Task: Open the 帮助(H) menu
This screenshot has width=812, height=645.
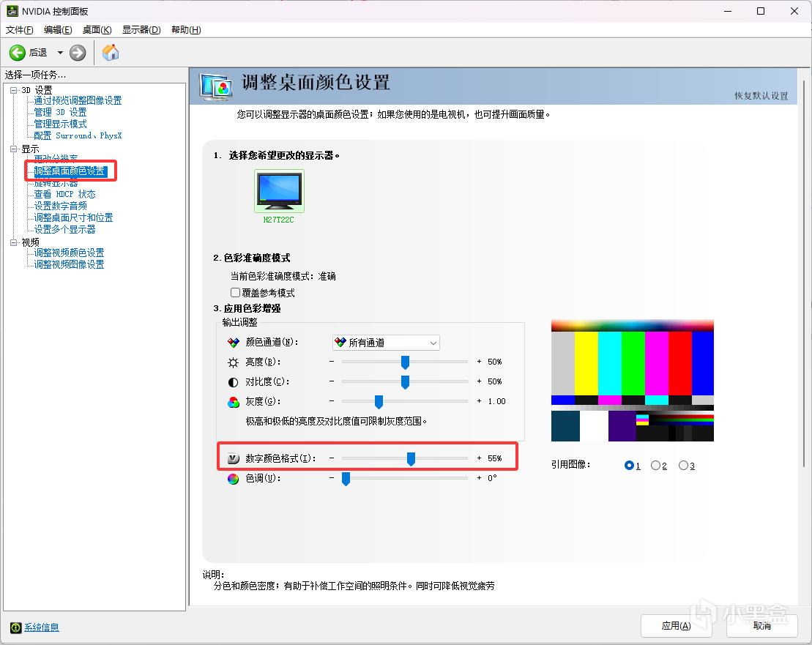Action: (186, 30)
